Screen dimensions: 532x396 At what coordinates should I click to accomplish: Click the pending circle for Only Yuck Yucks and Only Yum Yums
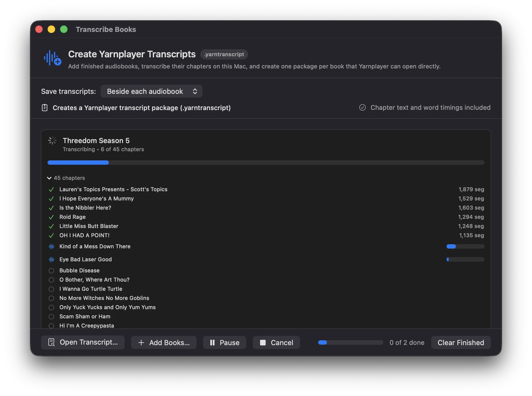click(x=51, y=308)
